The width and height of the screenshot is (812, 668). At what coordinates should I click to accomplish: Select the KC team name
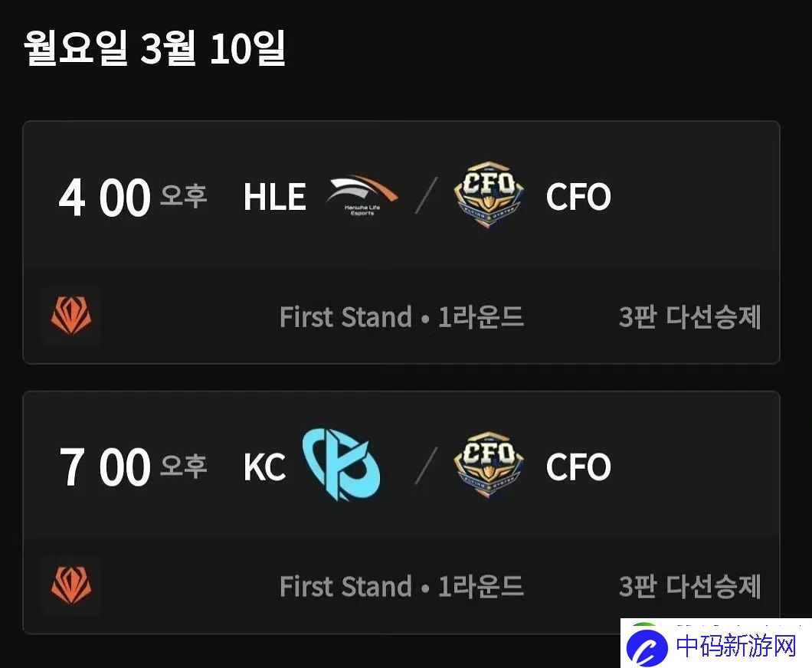264,467
